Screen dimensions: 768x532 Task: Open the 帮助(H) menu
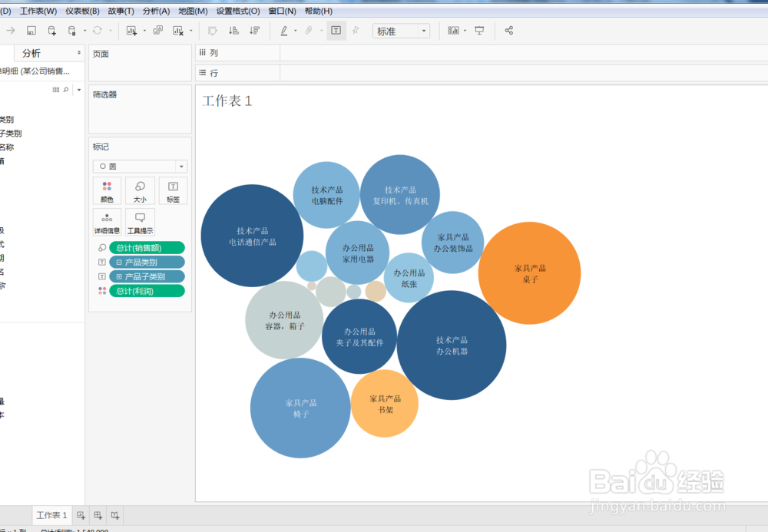(319, 11)
